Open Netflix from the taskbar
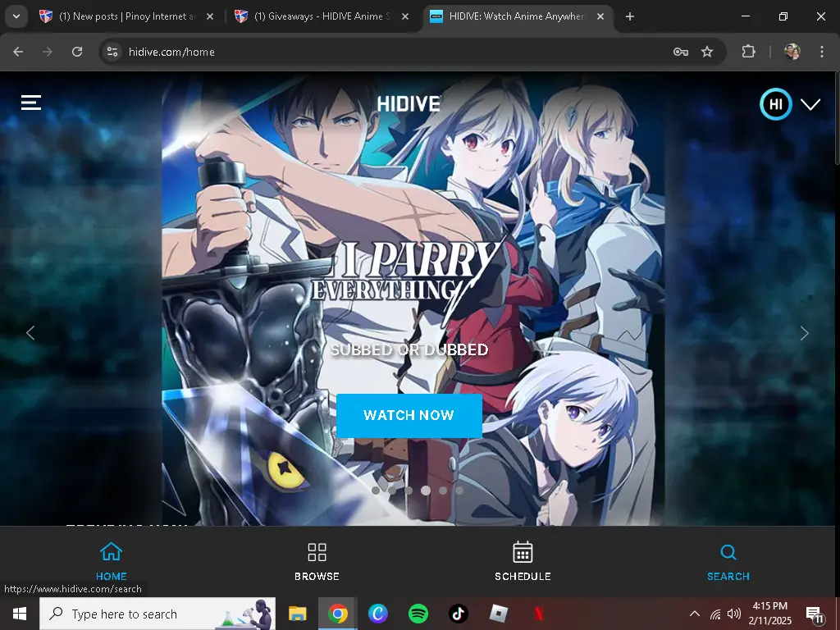Screen dimensions: 840x630 tap(538, 614)
